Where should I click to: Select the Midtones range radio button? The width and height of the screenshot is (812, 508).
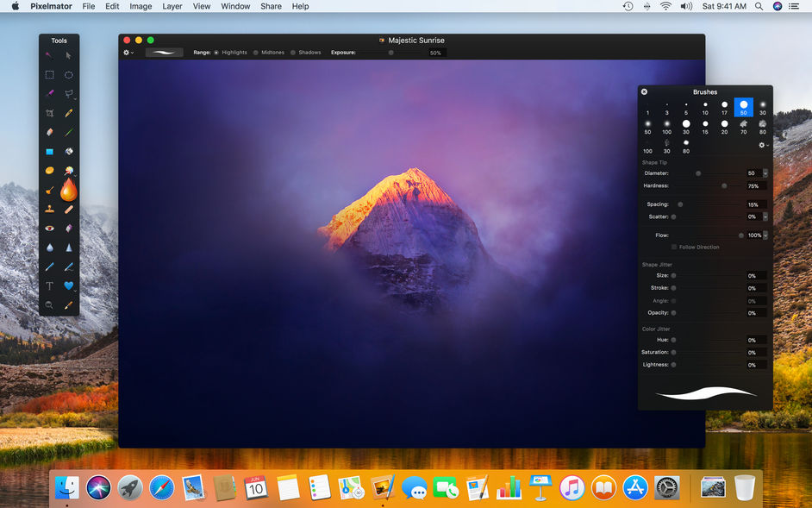(x=254, y=52)
